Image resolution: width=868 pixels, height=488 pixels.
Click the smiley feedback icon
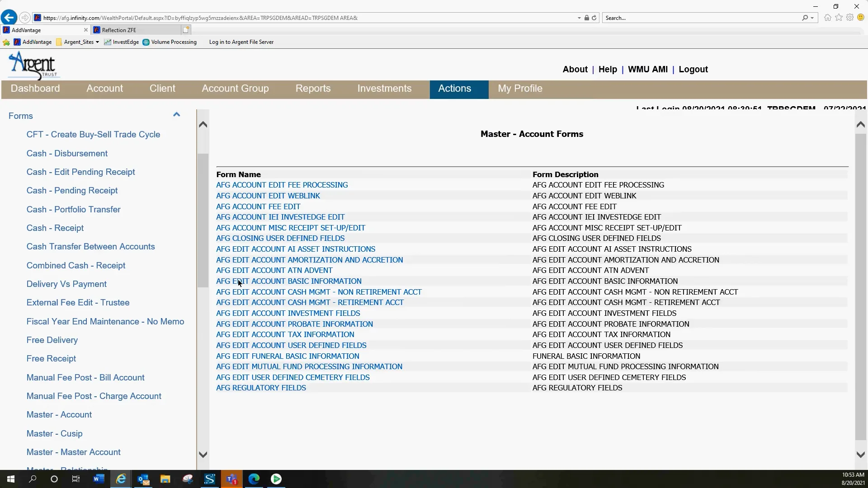click(861, 18)
